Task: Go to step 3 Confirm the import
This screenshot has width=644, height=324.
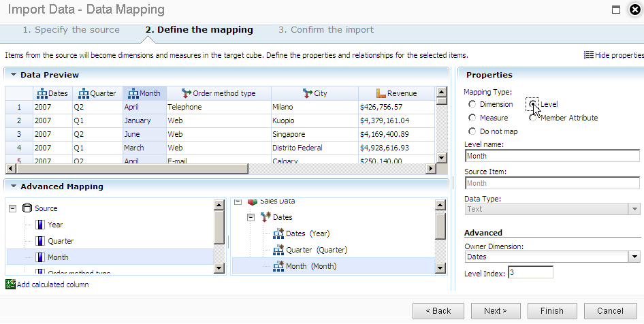Action: (x=326, y=29)
